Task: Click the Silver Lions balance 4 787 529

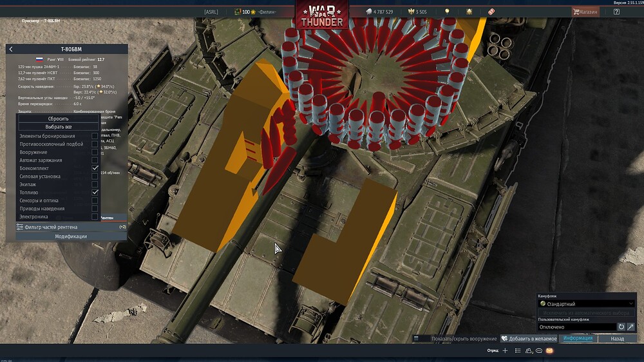Action: (x=379, y=12)
